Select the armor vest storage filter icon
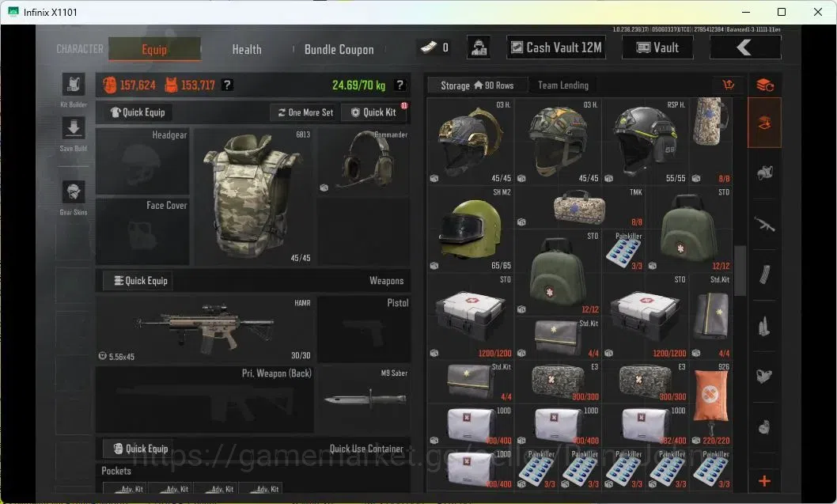Screen dimensions: 837x504 click(764, 173)
